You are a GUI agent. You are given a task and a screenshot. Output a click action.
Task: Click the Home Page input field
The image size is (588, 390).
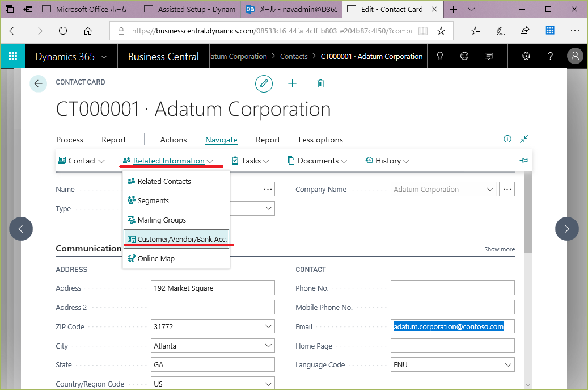click(452, 346)
